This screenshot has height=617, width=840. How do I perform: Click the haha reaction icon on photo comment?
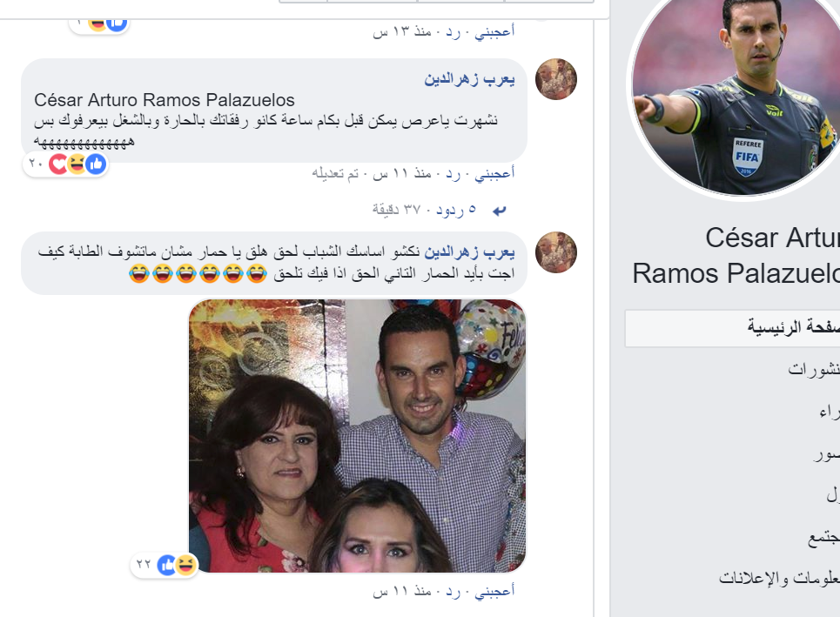click(186, 565)
